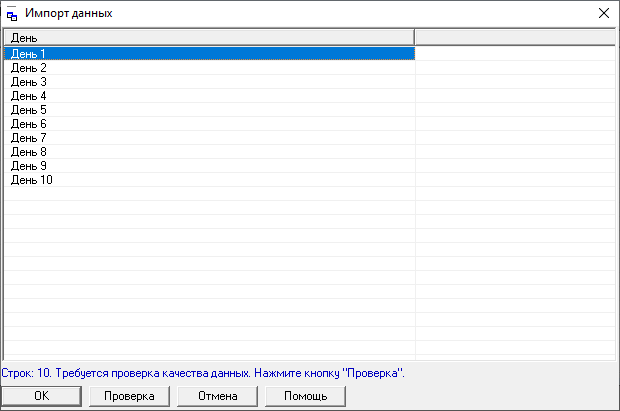This screenshot has height=411, width=620.
Task: Highlight the День 5 row
Action: click(x=29, y=110)
